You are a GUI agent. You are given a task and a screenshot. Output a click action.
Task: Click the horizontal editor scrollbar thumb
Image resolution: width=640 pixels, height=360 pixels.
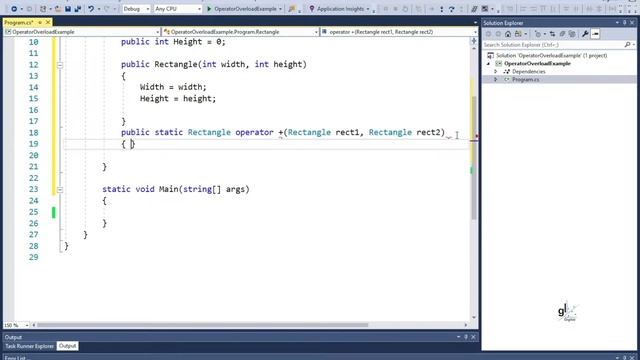point(202,325)
